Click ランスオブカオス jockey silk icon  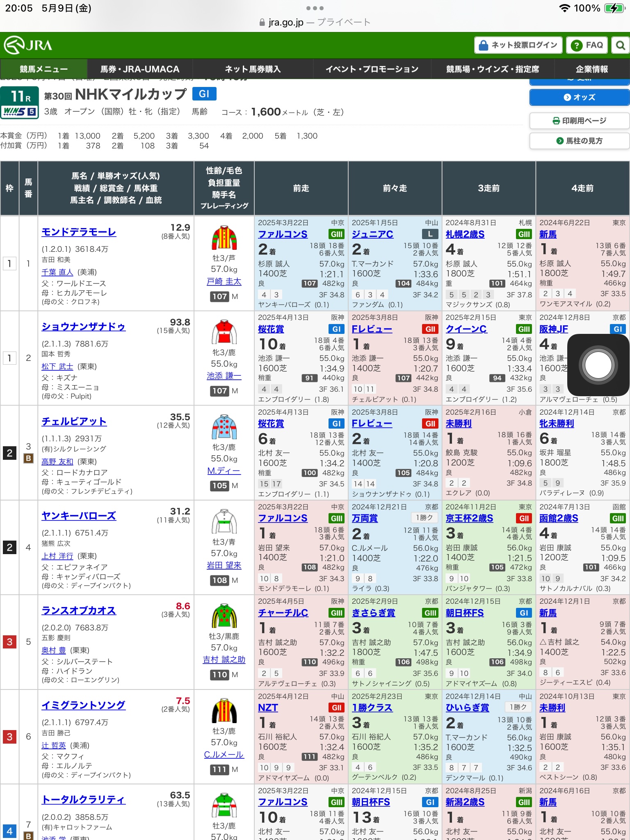pos(224,615)
